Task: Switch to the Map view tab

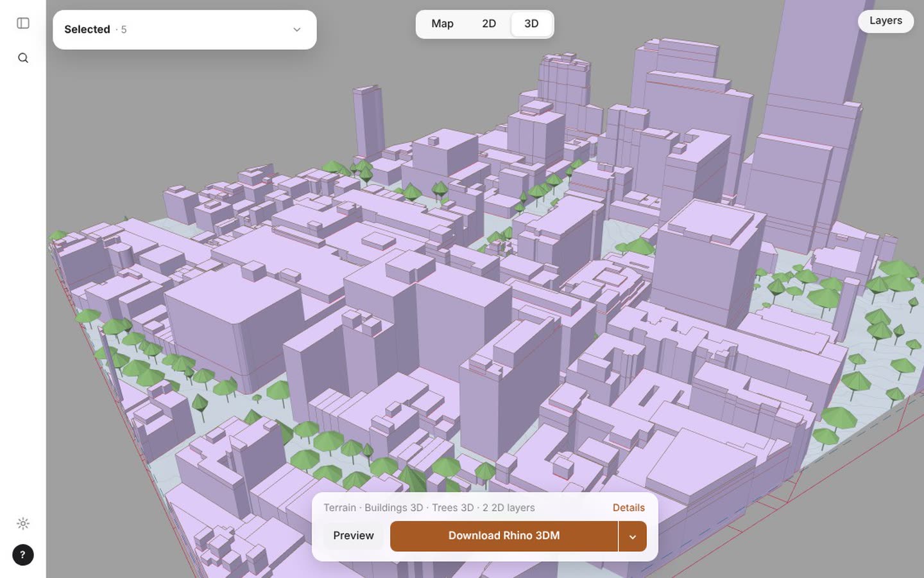Action: 442,24
